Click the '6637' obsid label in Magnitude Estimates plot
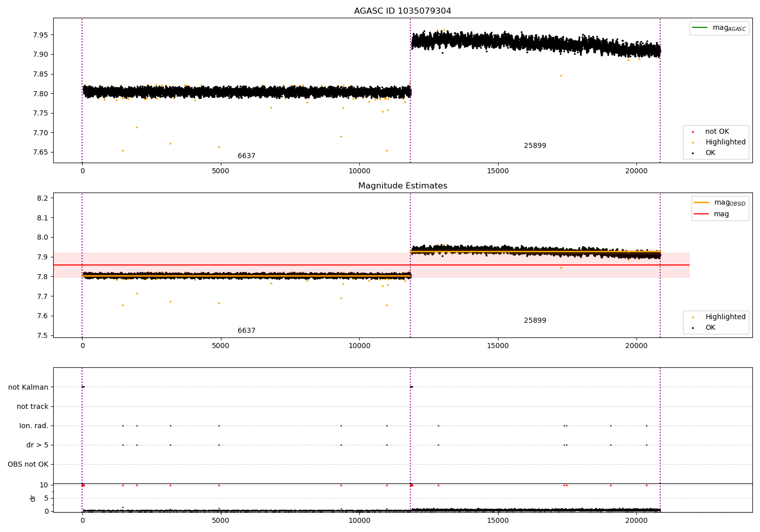760x532 pixels. 246,331
